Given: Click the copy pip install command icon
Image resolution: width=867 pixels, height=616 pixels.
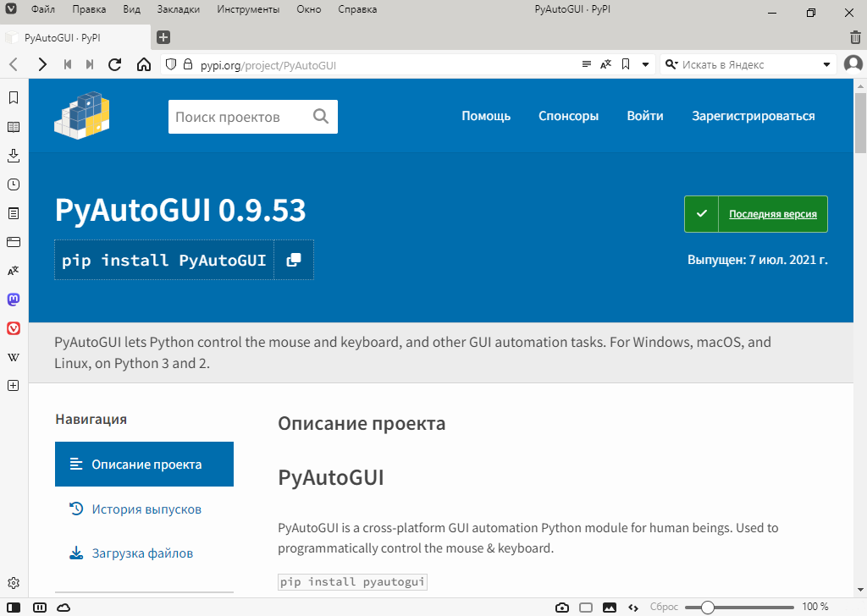Looking at the screenshot, I should [x=294, y=260].
